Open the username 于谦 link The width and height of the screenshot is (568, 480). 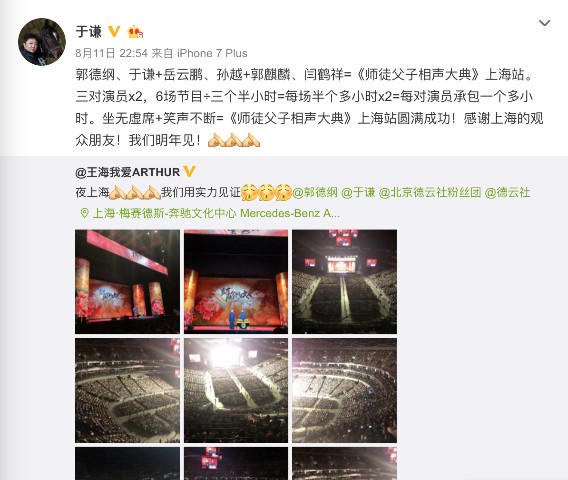[88, 32]
